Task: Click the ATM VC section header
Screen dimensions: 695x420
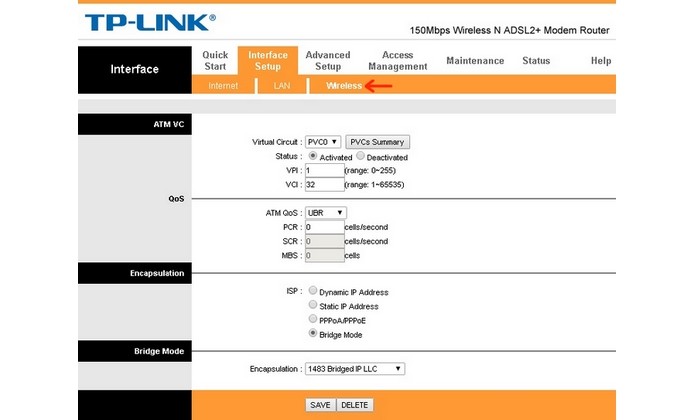Action: pos(135,124)
